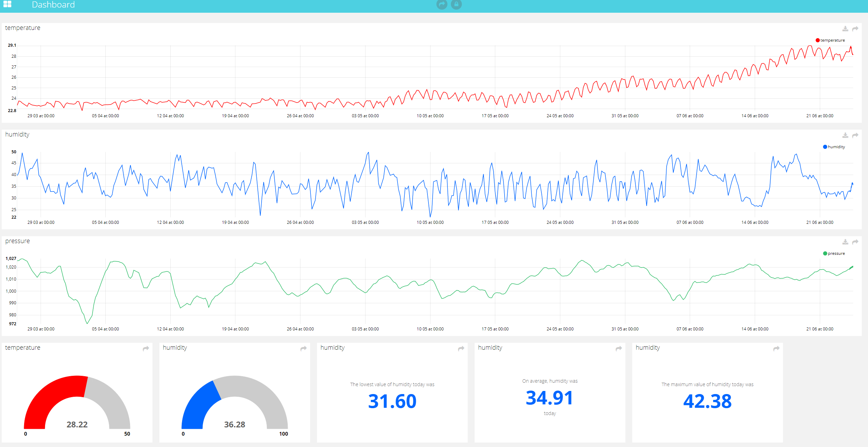Click the 42.38 maximum humidity value
Viewport: 868px width, 447px height.
coord(707,401)
